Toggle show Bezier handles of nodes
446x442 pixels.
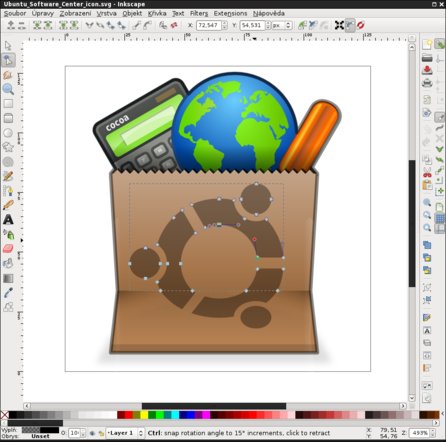tap(350, 25)
